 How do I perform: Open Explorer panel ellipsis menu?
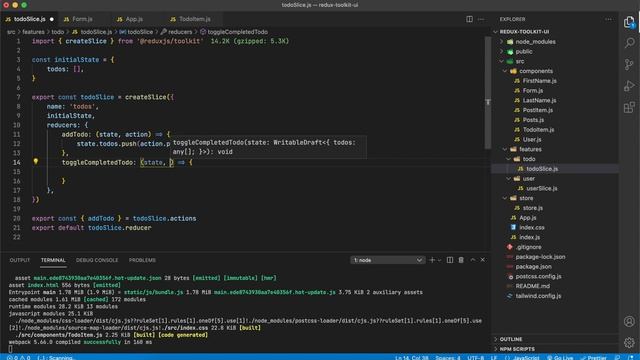point(609,19)
